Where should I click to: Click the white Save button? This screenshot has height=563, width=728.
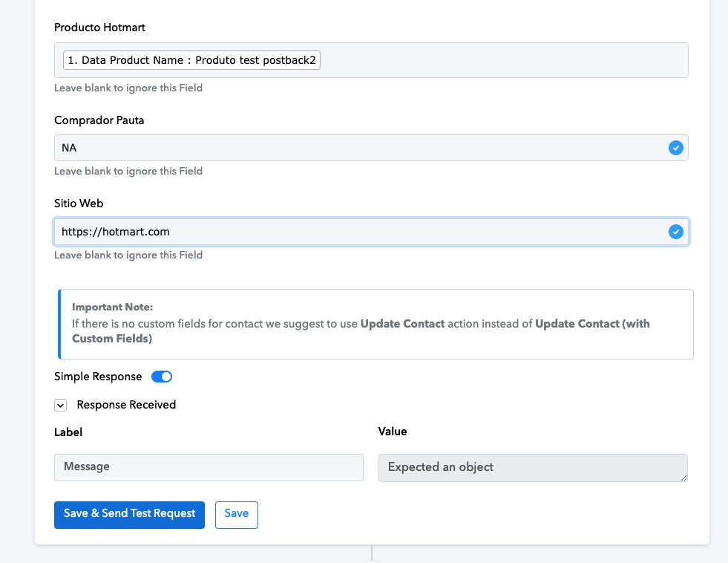coord(236,515)
